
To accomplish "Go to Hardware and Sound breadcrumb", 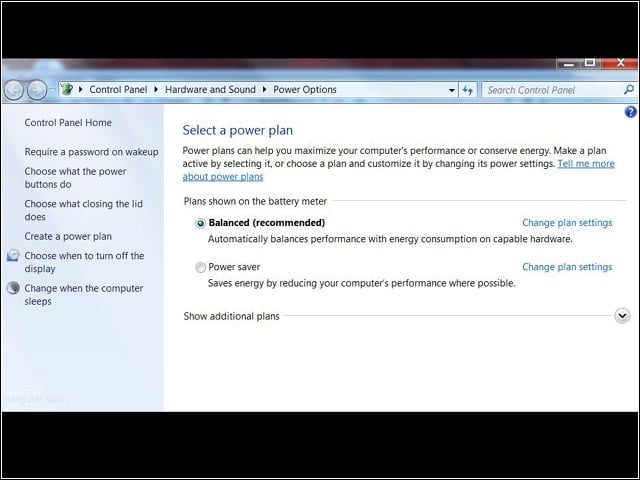I will (x=210, y=89).
